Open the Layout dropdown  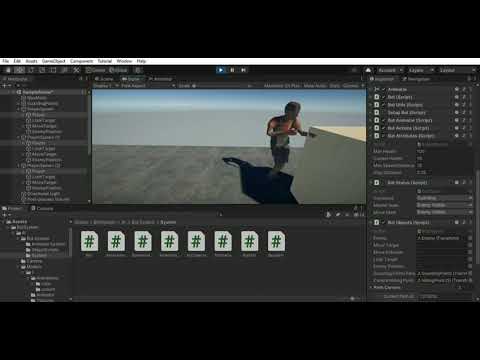tap(457, 70)
